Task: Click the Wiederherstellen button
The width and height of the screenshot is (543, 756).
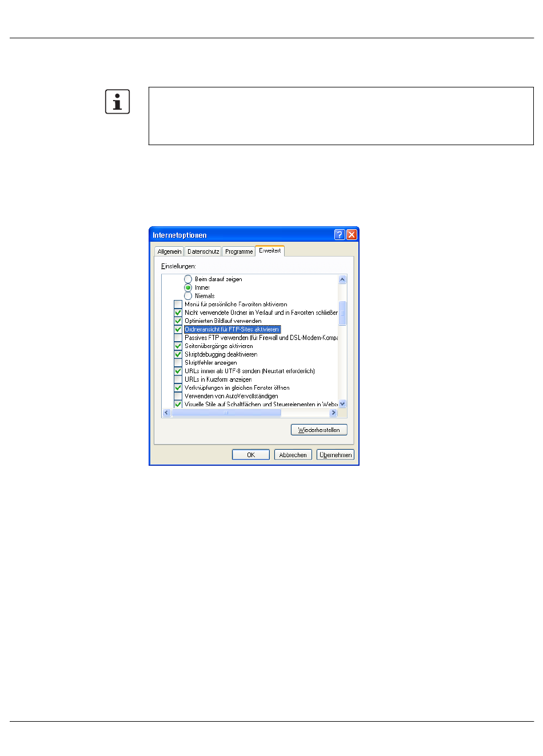Action: tap(319, 430)
